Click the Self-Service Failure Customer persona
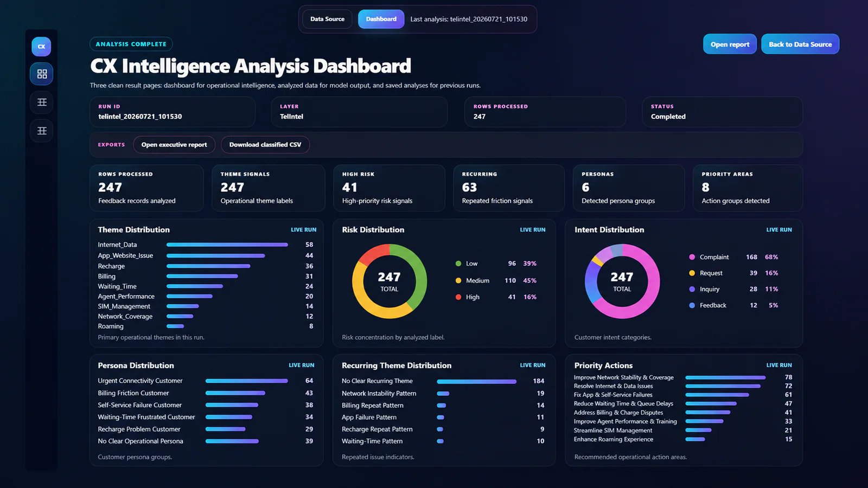This screenshot has width=868, height=488. click(x=205, y=405)
